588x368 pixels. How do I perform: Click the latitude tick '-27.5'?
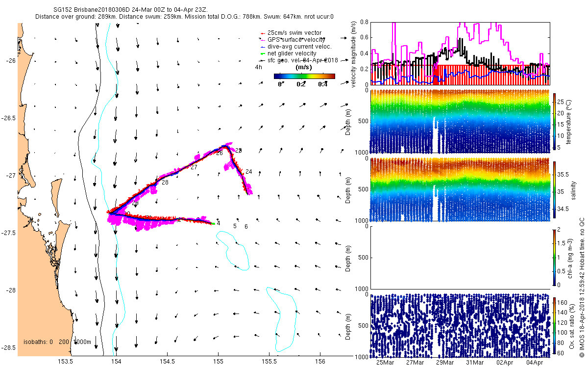(9, 233)
